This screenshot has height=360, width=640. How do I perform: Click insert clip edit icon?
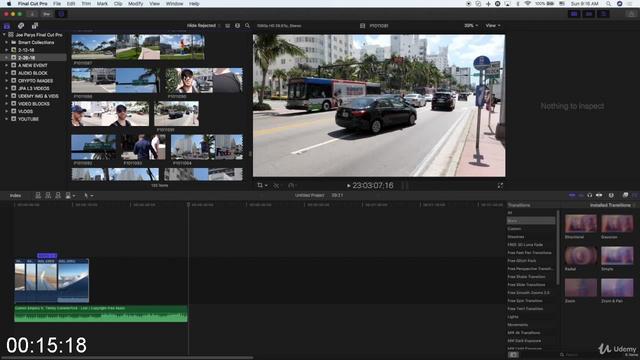coord(48,196)
